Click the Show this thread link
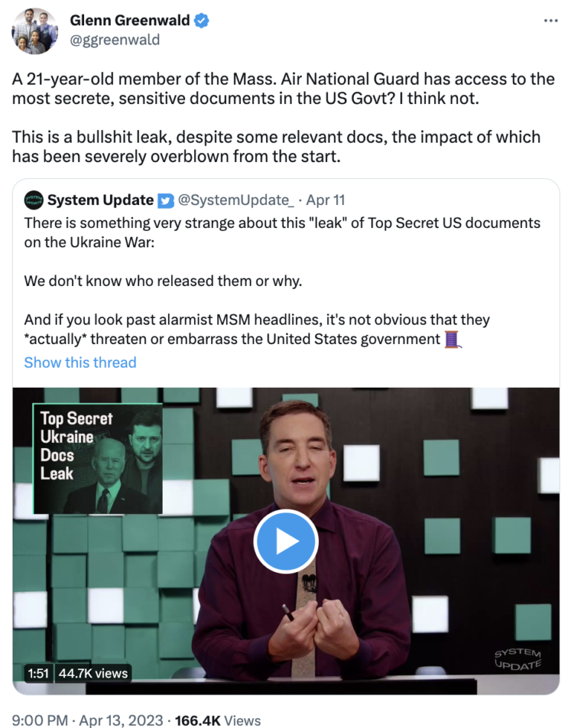Screen dimensions: 571x728 (80, 363)
